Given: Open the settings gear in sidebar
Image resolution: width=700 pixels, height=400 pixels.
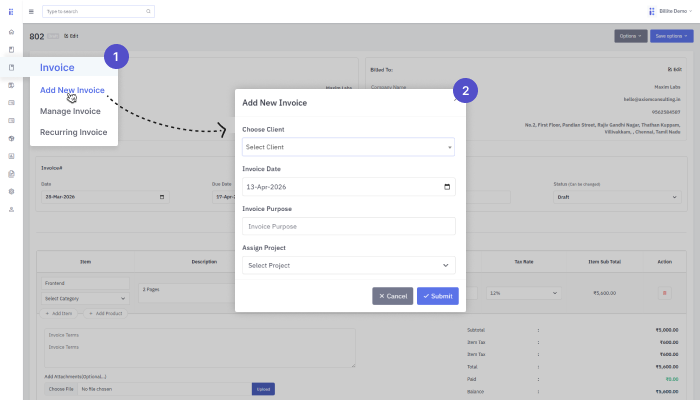Looking at the screenshot, I should [11, 191].
